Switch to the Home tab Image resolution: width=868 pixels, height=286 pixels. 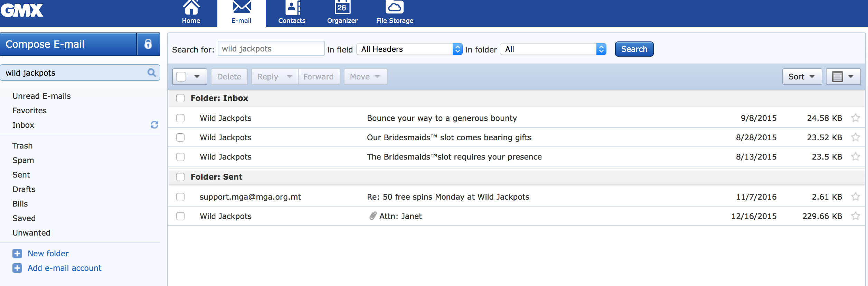[191, 13]
